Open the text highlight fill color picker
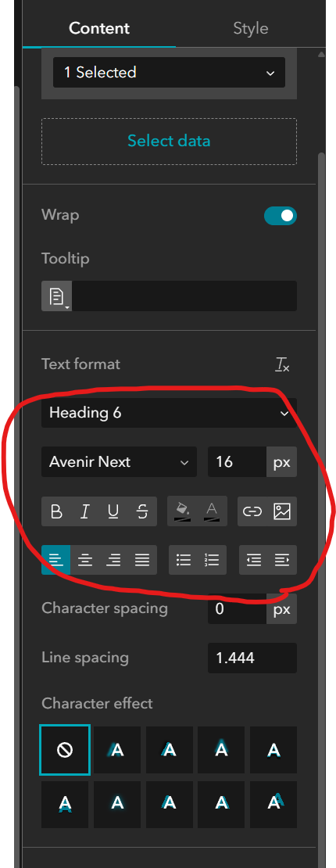The width and height of the screenshot is (336, 868). tap(183, 511)
